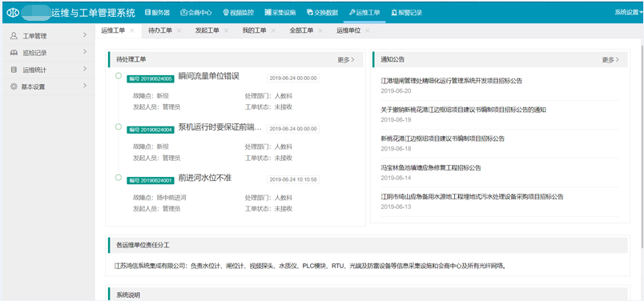The width and height of the screenshot is (644, 301).
Task: Open 采集设施 collection facilities icon
Action: [x=268, y=13]
